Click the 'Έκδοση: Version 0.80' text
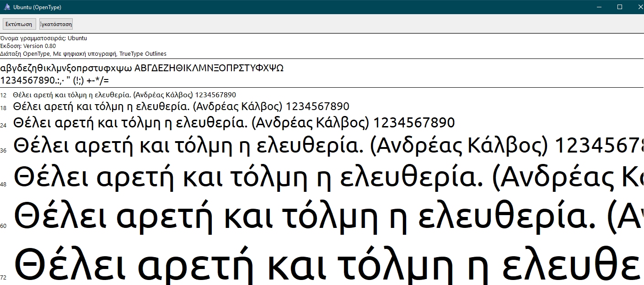Image resolution: width=644 pixels, height=285 pixels. click(x=28, y=46)
